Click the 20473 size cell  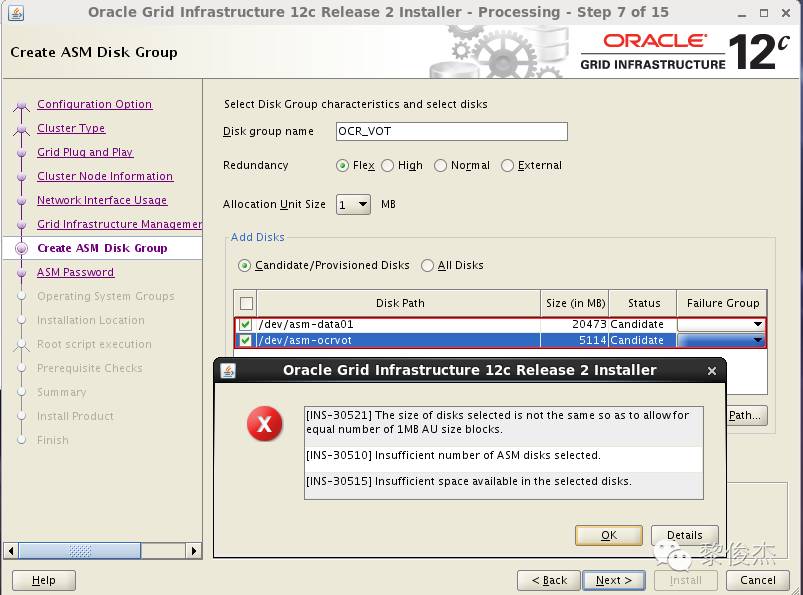575,325
